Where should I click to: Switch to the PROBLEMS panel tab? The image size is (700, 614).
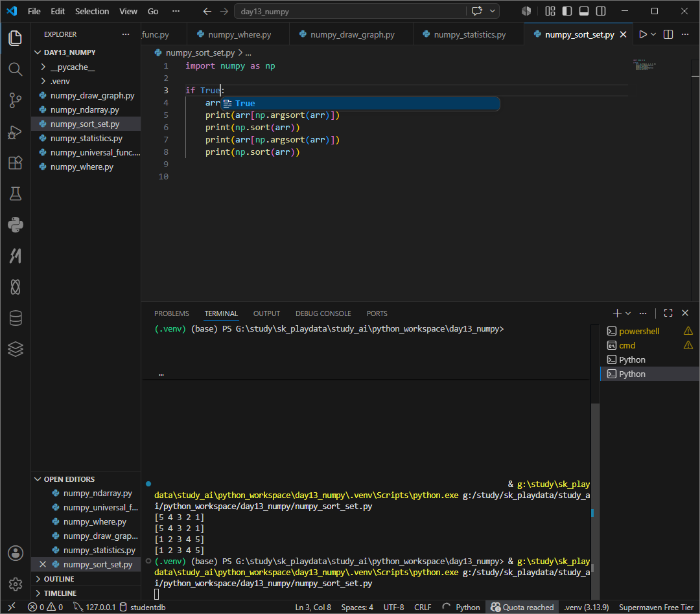[171, 313]
